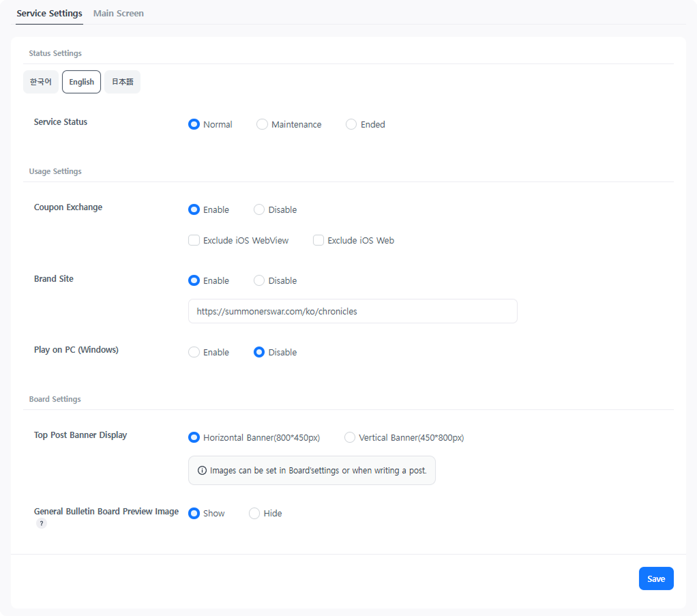The image size is (697, 616).
Task: Set Service Status to Maintenance
Action: point(262,125)
